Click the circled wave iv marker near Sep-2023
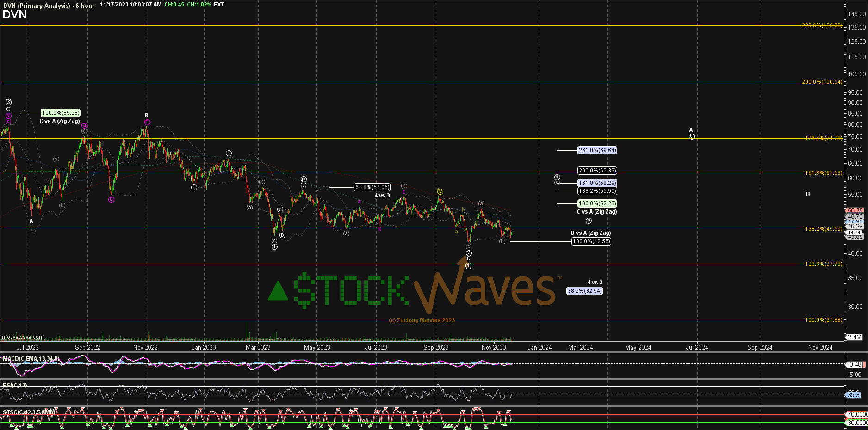The width and height of the screenshot is (868, 430). (440, 191)
